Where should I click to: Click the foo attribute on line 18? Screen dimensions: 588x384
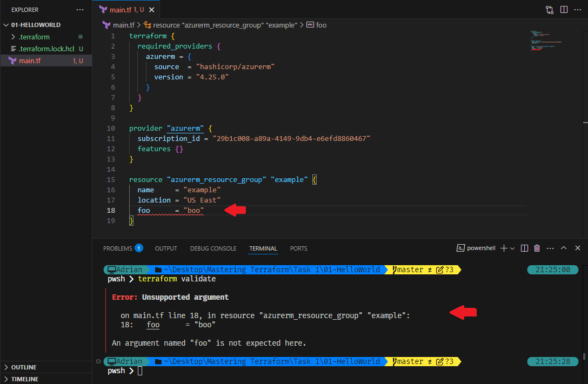pyautogui.click(x=144, y=211)
